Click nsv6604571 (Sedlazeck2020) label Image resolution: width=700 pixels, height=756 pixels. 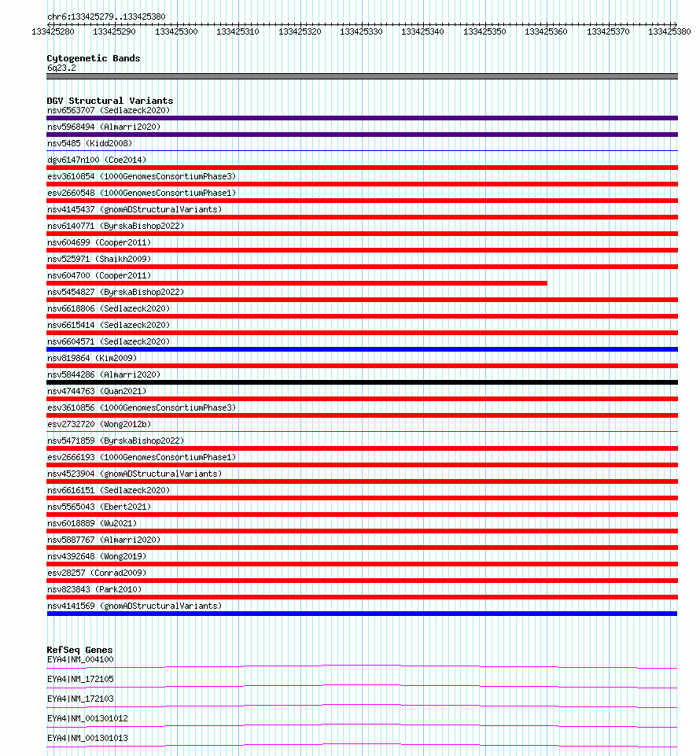109,341
